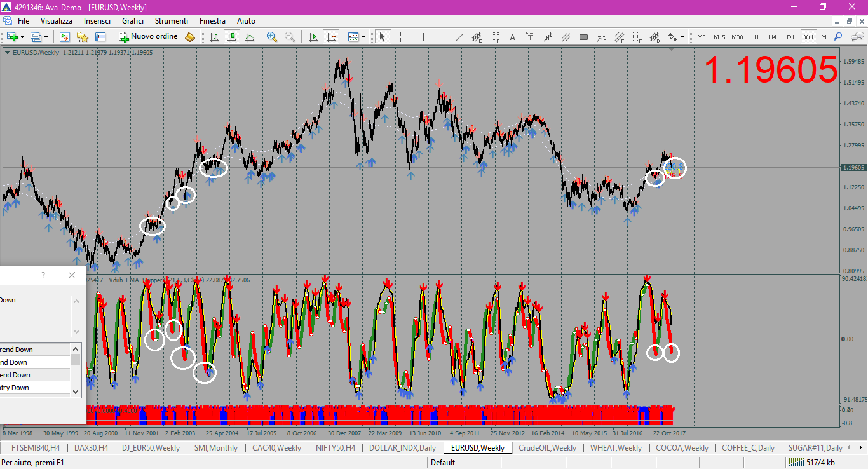Zoom out on the chart
Image resolution: width=868 pixels, height=469 pixels.
click(290, 37)
